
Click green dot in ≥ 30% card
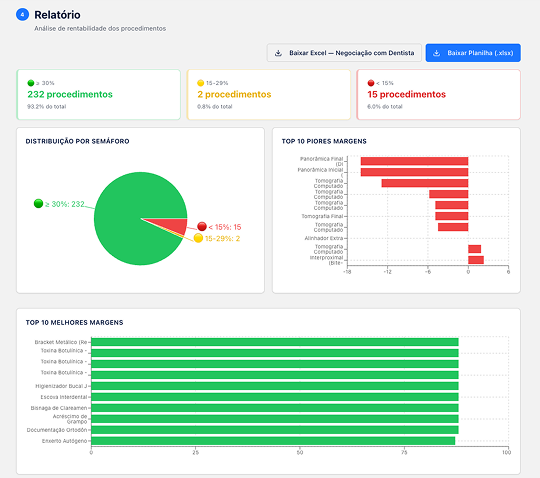point(31,83)
